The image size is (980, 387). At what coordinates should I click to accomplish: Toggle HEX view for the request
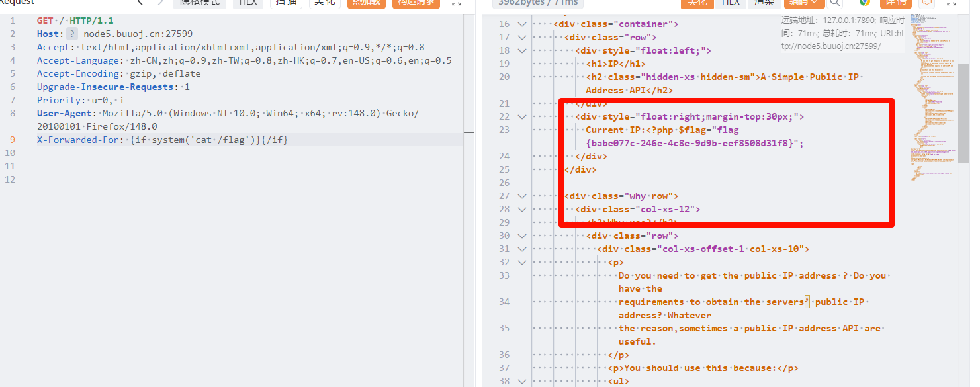[x=248, y=3]
